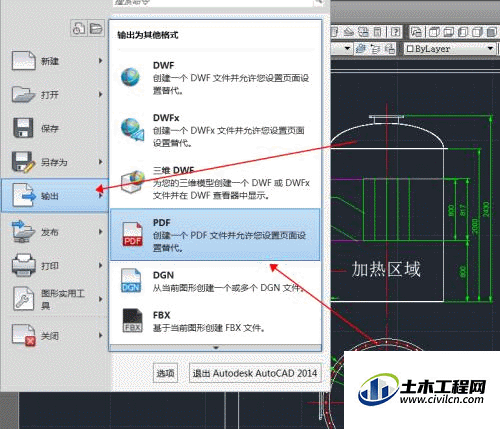Click the floppy-with-pencil icon beside 另存为

click(24, 162)
